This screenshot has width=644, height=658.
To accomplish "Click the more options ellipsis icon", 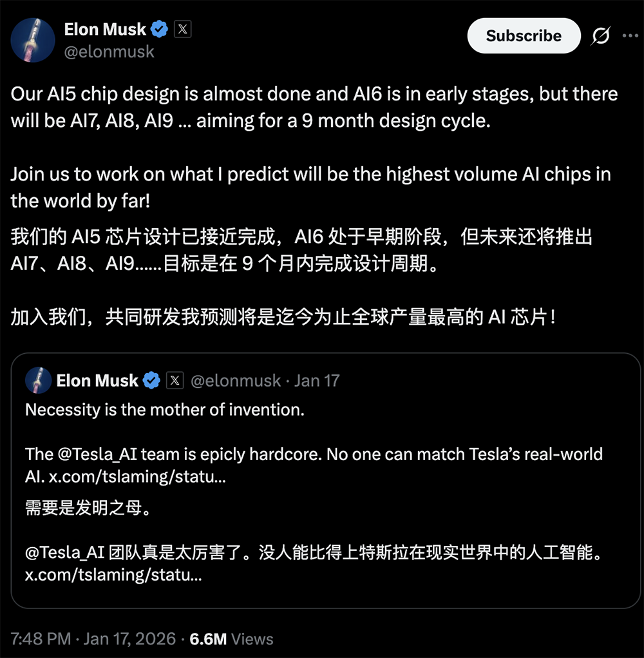I will 632,36.
